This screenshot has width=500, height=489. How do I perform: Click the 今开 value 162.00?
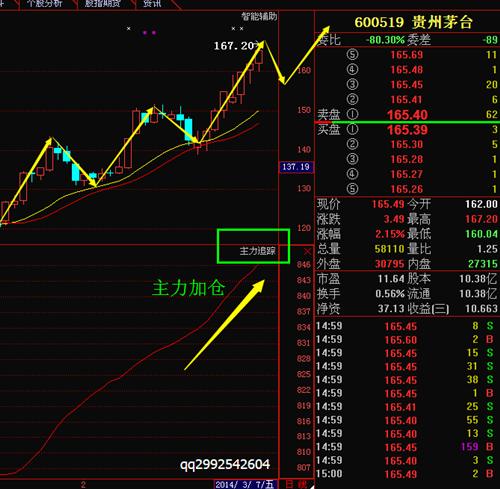coord(481,204)
